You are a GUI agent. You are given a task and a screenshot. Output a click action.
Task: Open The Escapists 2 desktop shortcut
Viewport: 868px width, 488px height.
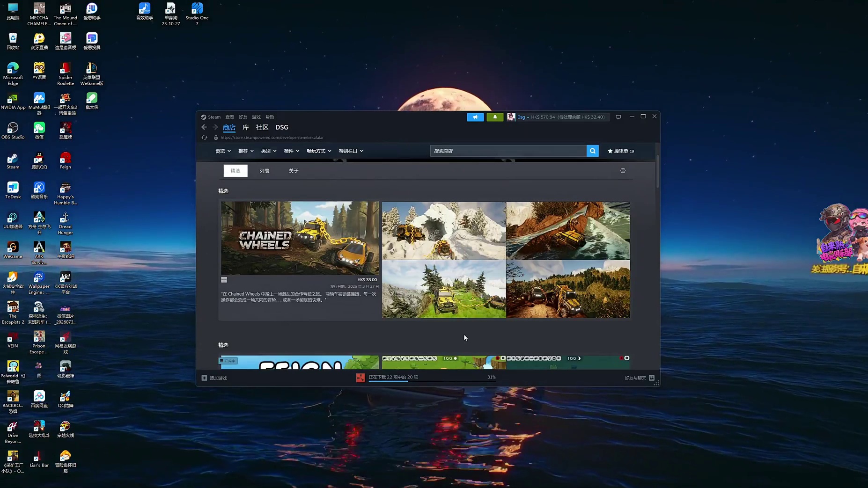click(13, 313)
